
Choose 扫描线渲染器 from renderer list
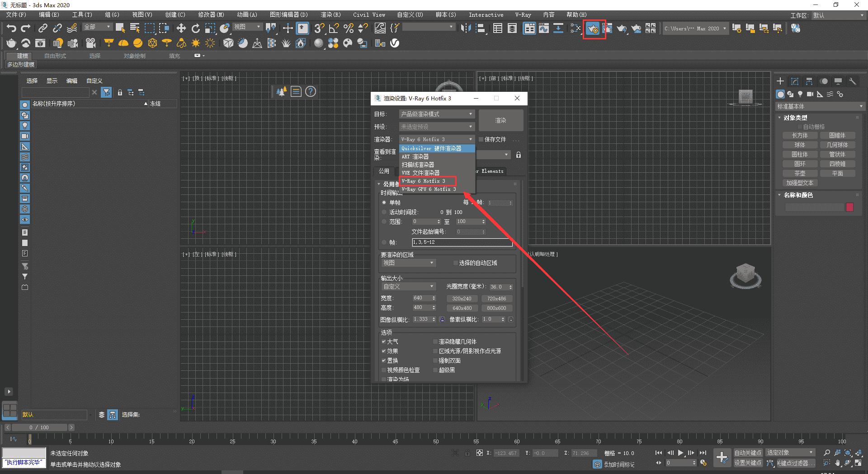[437, 165]
